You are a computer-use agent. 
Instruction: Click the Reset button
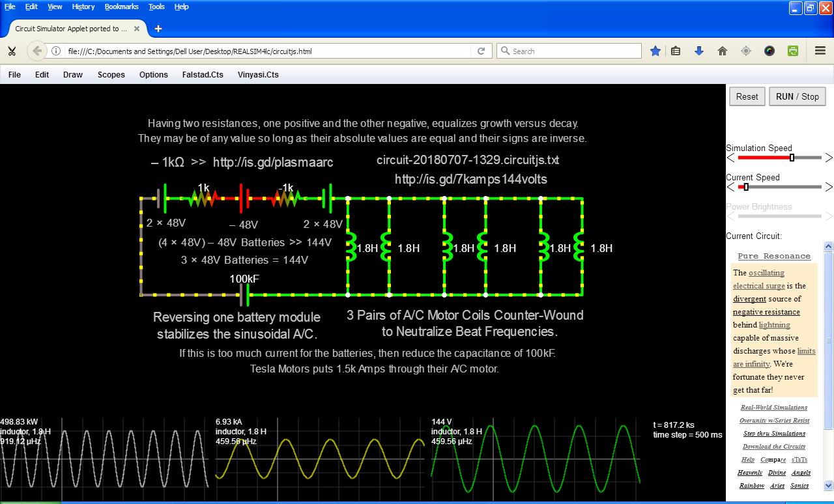coord(747,96)
